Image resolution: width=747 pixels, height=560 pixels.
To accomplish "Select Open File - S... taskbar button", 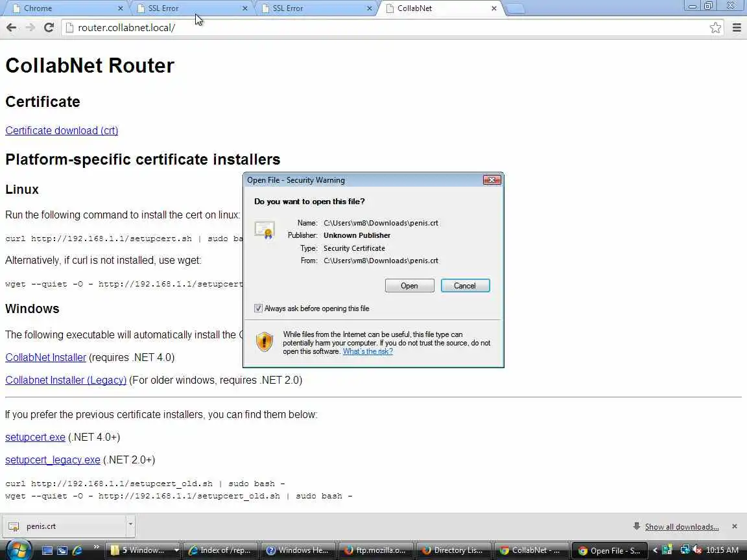I will click(x=610, y=550).
